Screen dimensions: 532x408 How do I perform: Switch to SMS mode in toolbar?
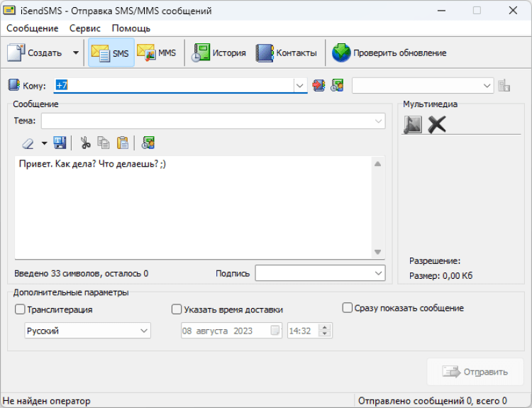(x=111, y=53)
